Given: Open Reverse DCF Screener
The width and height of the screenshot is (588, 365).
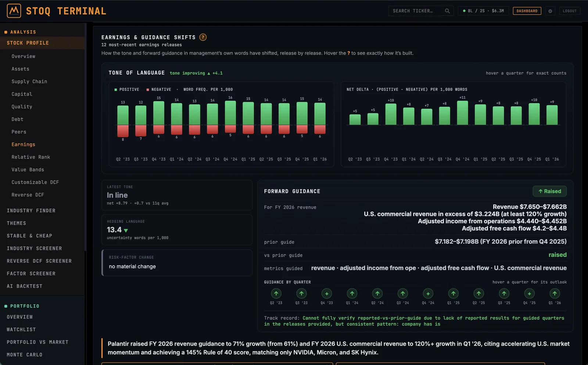Looking at the screenshot, I should (39, 261).
